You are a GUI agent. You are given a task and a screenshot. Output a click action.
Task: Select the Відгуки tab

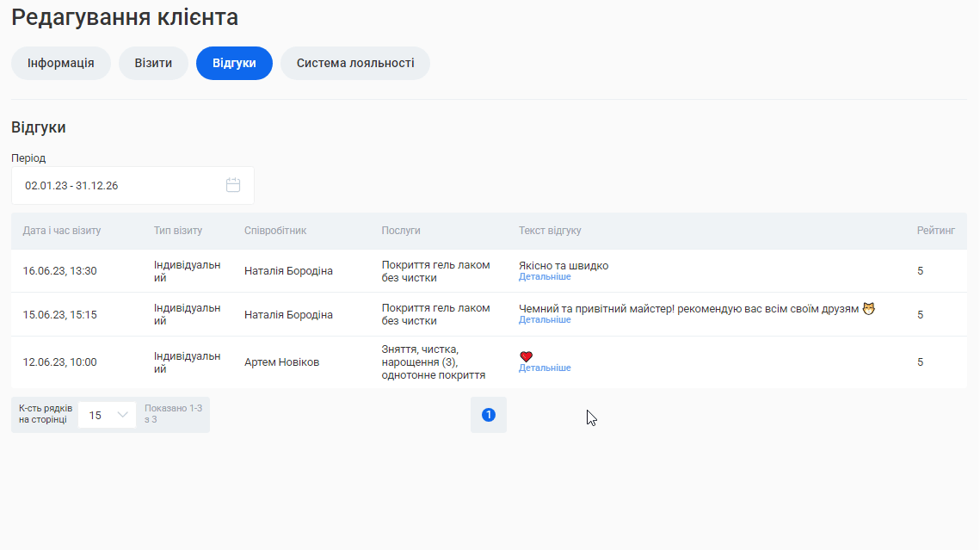[234, 63]
